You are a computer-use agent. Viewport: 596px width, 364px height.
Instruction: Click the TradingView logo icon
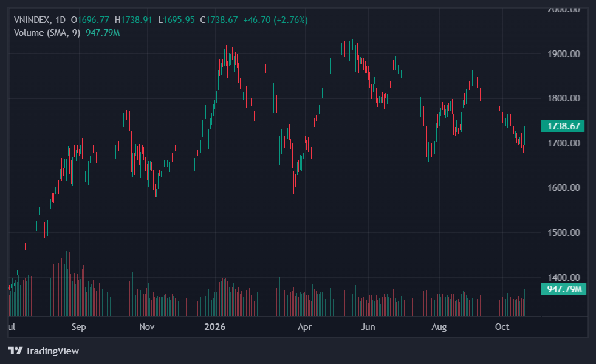pos(15,350)
